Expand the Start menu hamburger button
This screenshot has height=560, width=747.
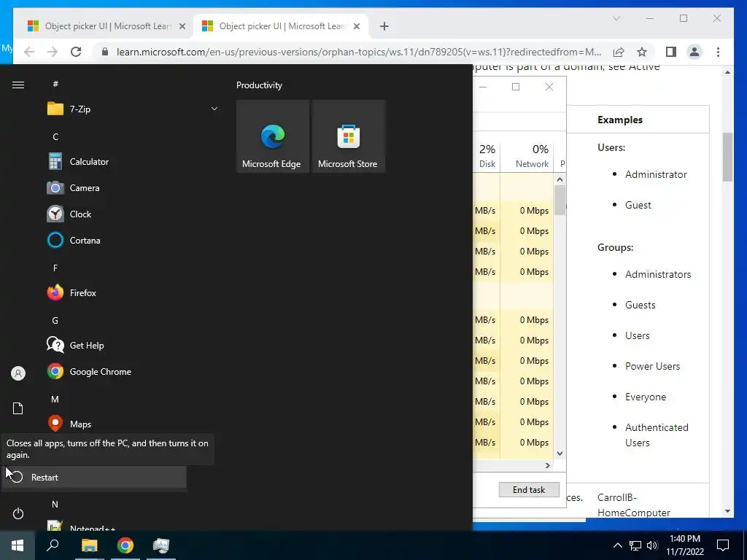click(18, 85)
